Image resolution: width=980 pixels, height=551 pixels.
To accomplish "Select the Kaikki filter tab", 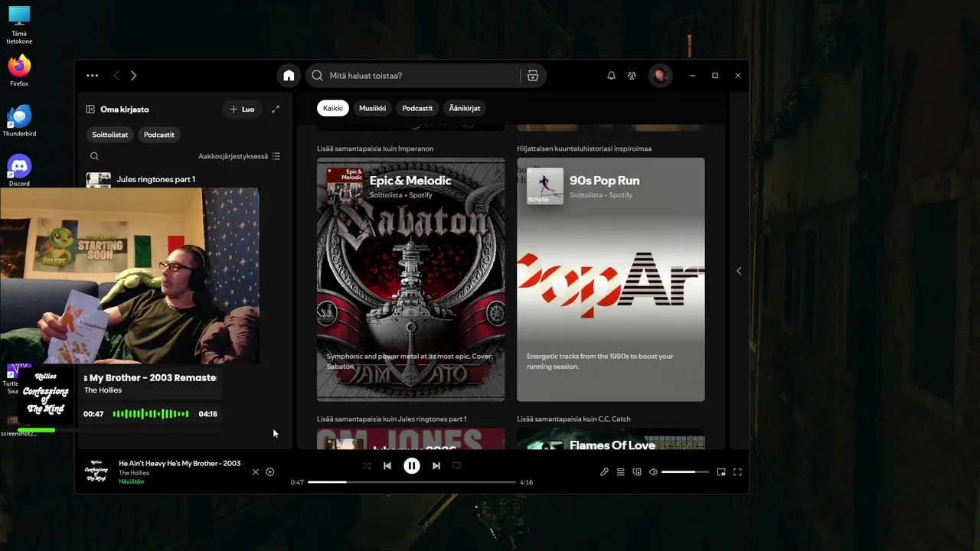I will point(333,108).
